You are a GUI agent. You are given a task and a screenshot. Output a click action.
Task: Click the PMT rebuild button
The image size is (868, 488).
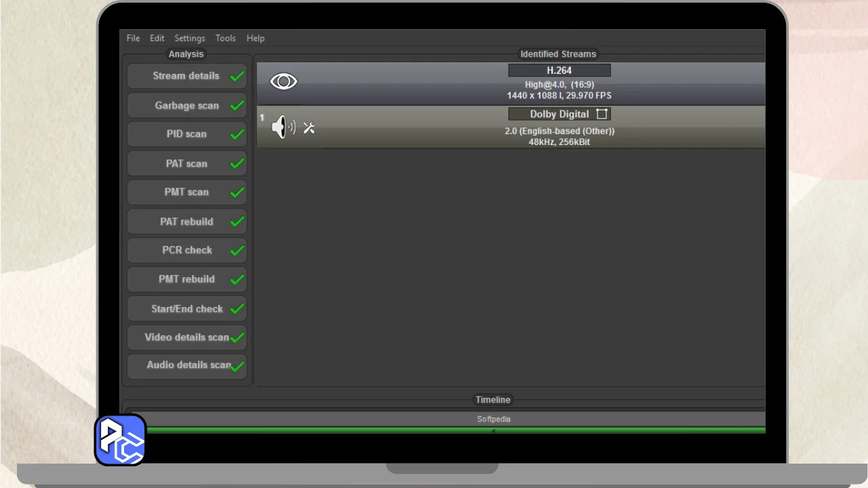187,279
